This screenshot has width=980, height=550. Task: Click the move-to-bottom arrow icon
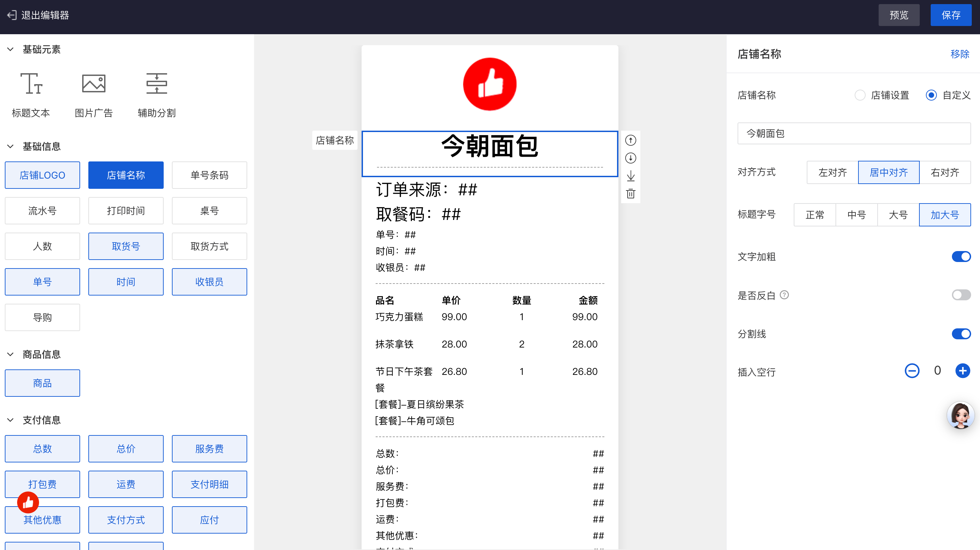click(630, 176)
